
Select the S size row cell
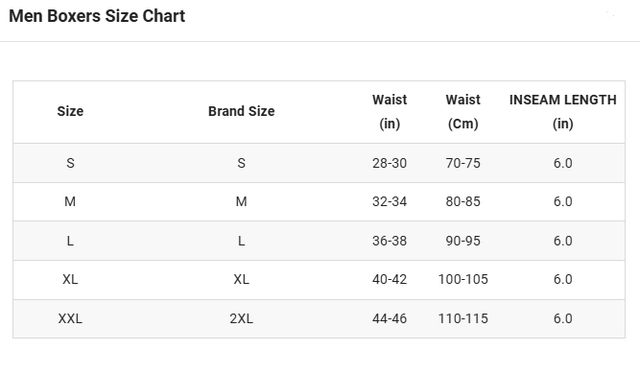pos(70,163)
